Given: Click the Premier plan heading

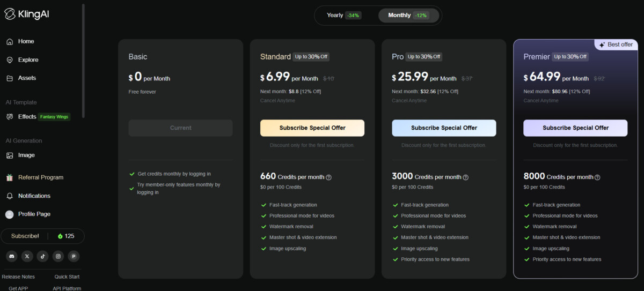Looking at the screenshot, I should (x=536, y=57).
